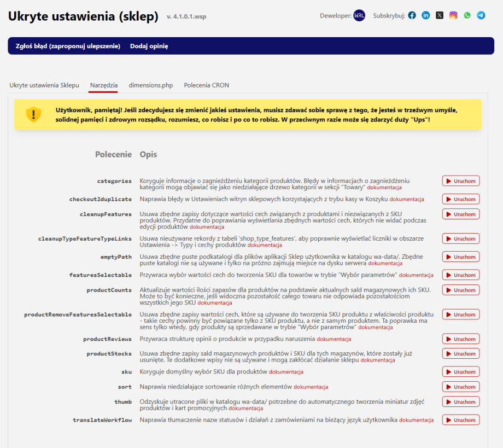The image size is (503, 448).
Task: Run the translateWorkflow command
Action: click(x=460, y=420)
